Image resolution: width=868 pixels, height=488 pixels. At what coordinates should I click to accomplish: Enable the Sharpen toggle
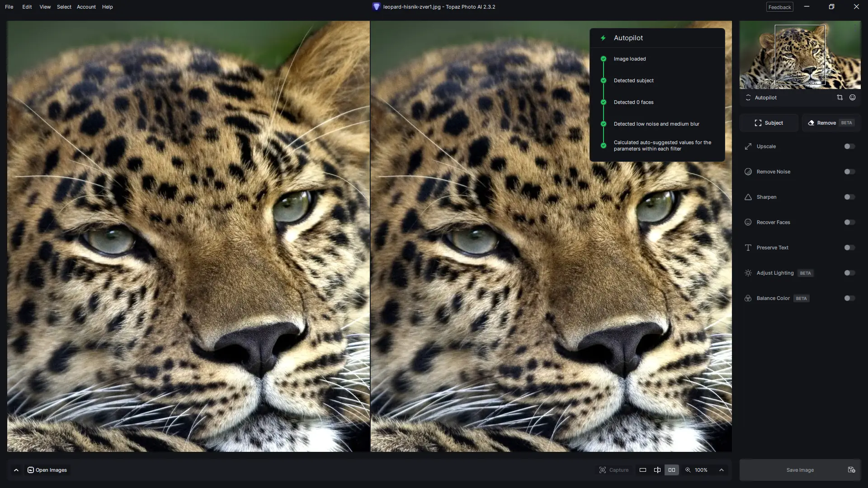click(x=849, y=197)
